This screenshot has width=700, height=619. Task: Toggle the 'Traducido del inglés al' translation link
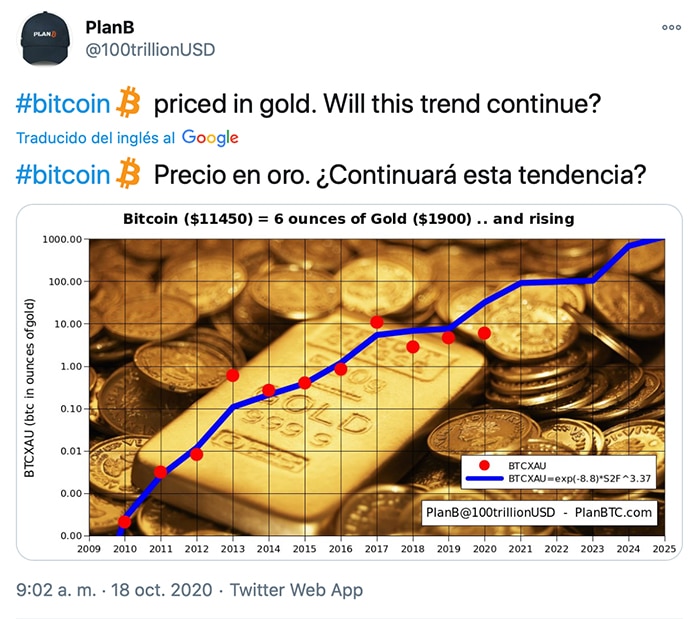click(x=96, y=138)
